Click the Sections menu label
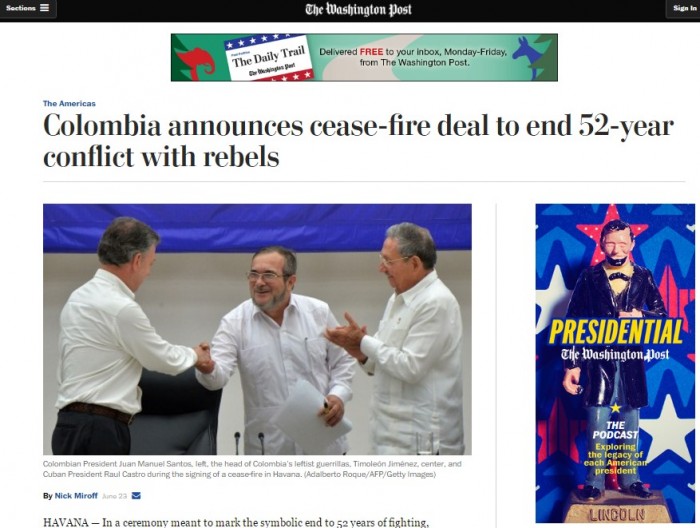The width and height of the screenshot is (700, 528). tap(21, 8)
